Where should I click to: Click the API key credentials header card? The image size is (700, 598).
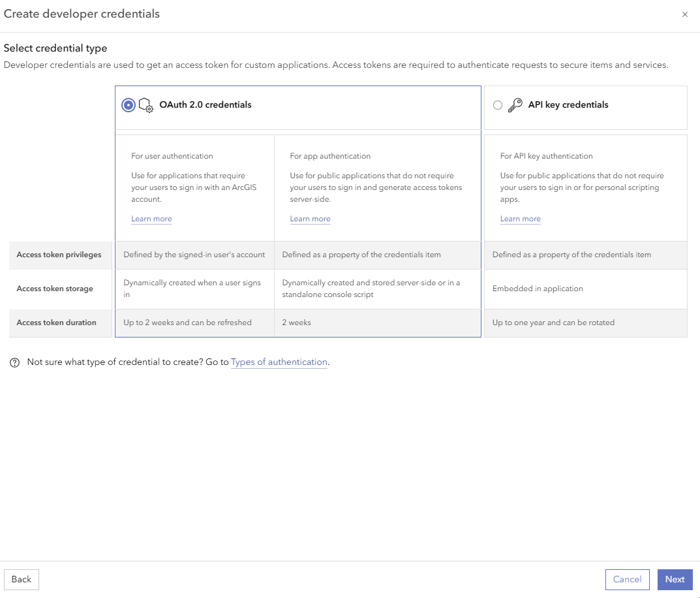coord(585,107)
